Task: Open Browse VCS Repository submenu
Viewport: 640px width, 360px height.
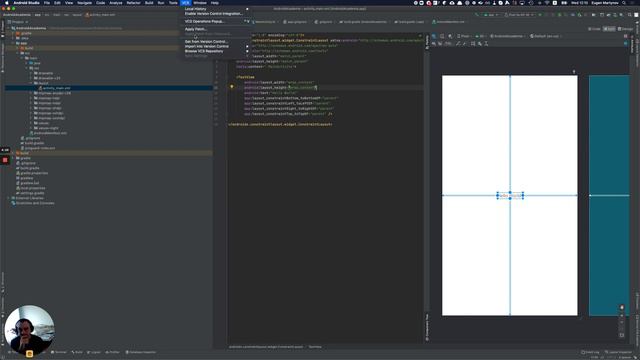Action: 216,51
